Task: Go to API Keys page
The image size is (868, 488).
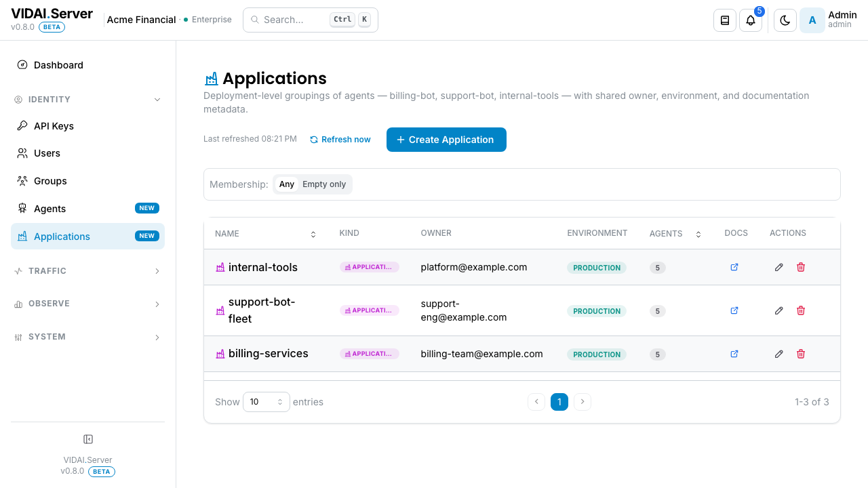Action: point(88,126)
